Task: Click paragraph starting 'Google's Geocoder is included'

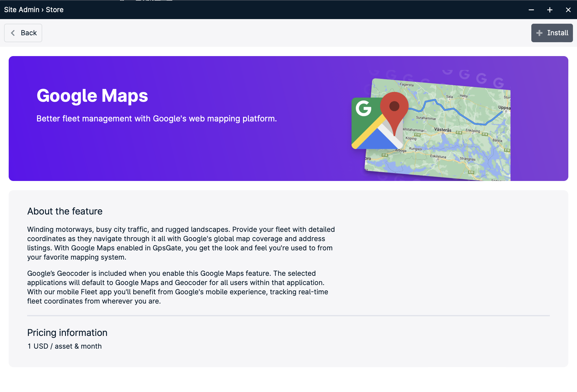Action: coord(178,287)
